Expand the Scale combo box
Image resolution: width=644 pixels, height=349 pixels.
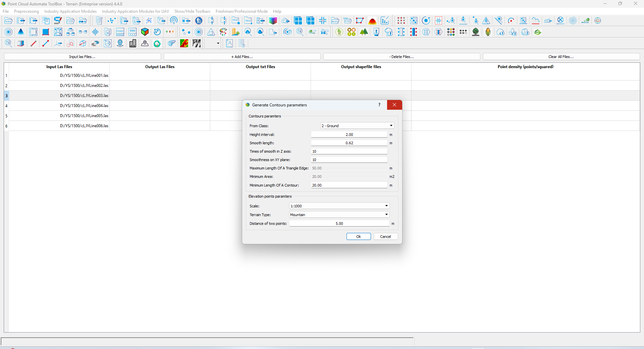(x=339, y=206)
